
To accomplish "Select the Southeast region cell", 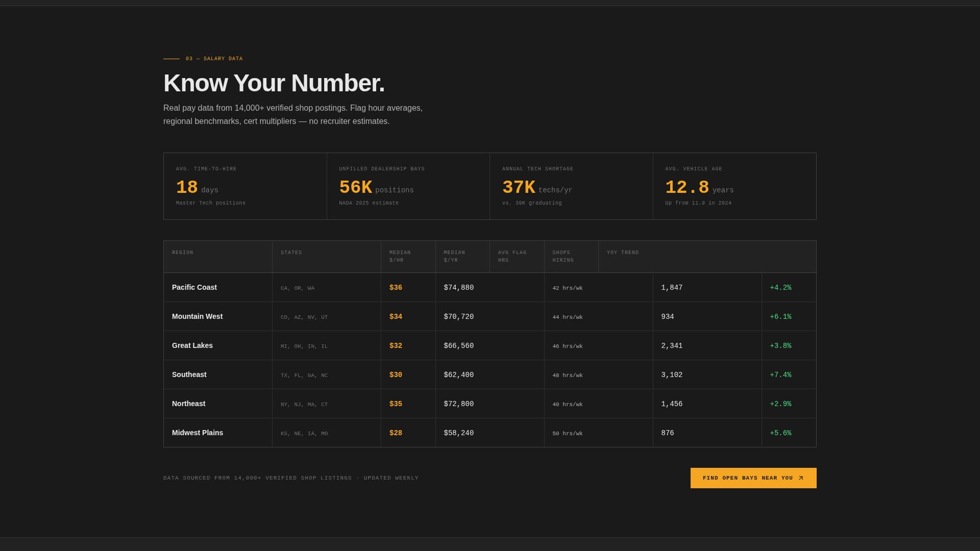I will click(x=218, y=374).
